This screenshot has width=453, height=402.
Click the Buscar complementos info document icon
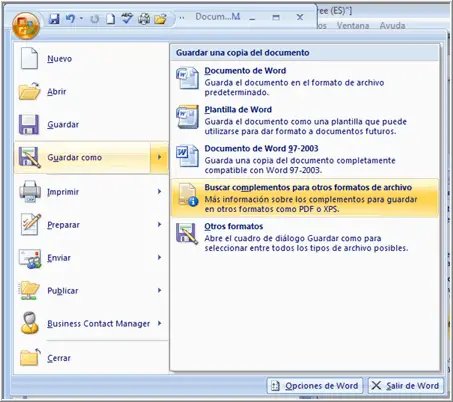pos(188,195)
